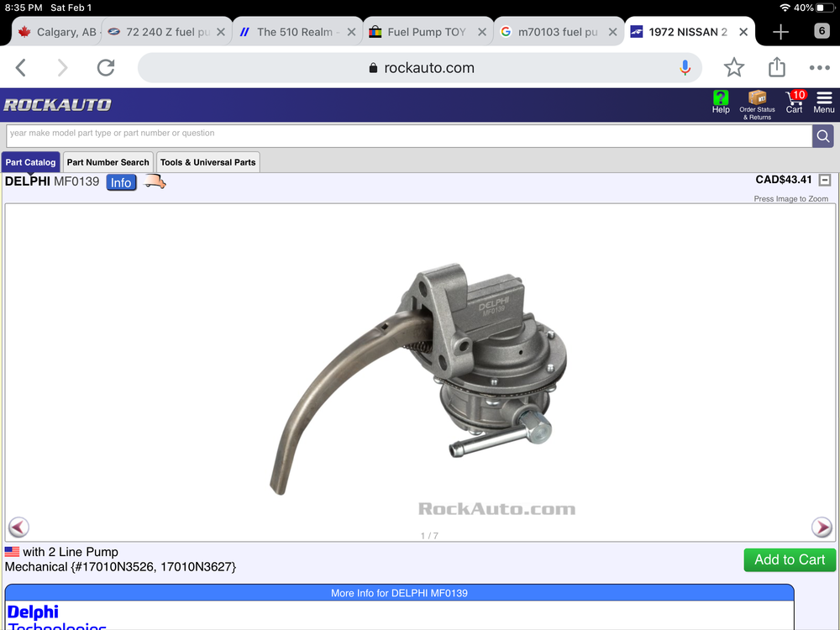Show the previous product image
Screen dimensions: 840x630
coord(18,528)
